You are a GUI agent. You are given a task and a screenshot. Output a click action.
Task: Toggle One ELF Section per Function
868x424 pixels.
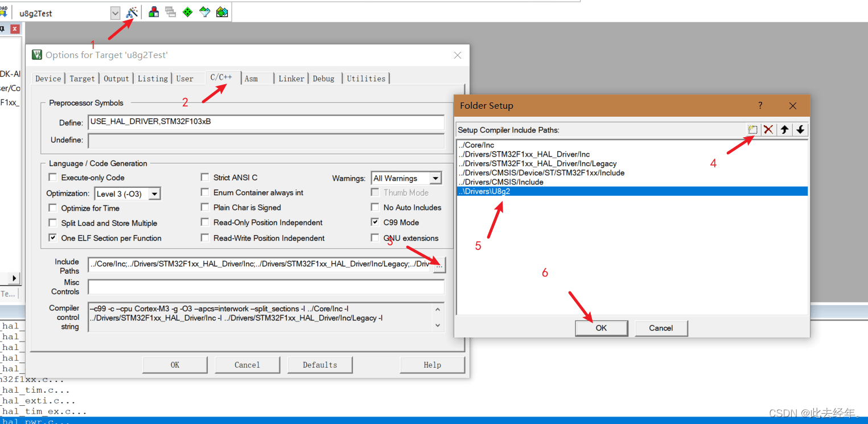pos(53,238)
